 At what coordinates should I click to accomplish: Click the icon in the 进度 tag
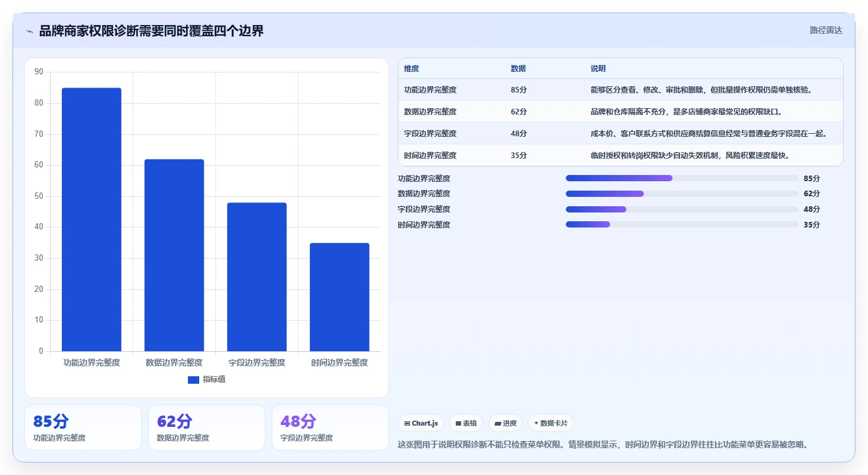(x=498, y=424)
